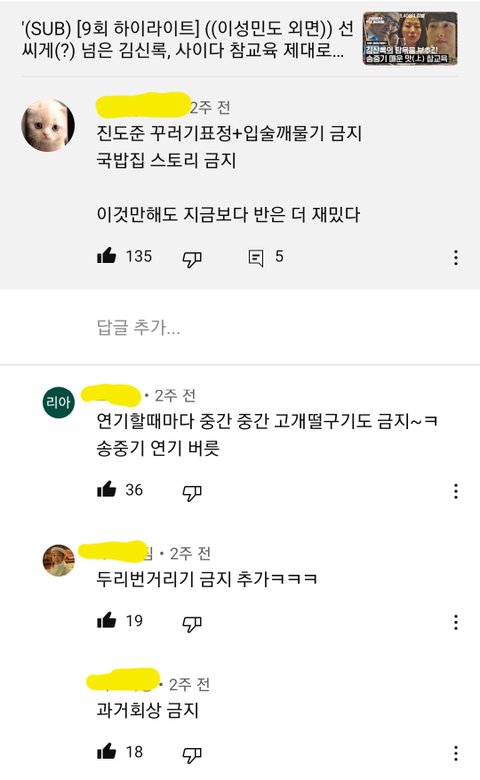The image size is (480, 780).
Task: Like the 두리번거리기 금지 reply
Action: tap(106, 621)
